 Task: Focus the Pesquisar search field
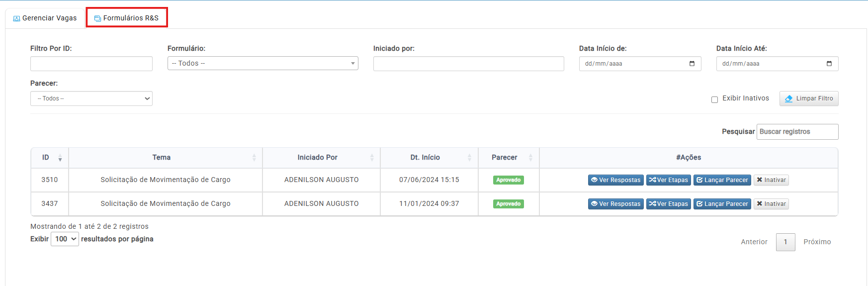tap(797, 132)
